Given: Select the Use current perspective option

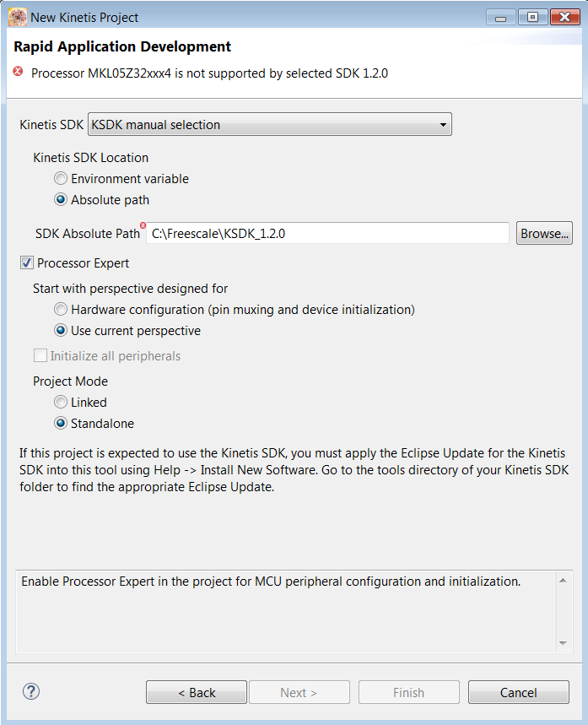Looking at the screenshot, I should 61,331.
